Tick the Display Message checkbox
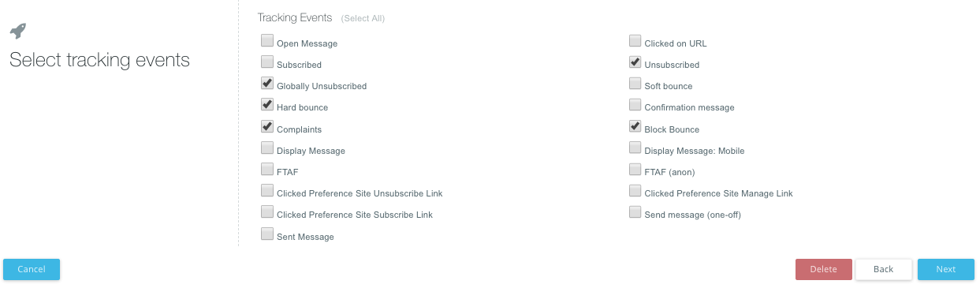 click(267, 148)
